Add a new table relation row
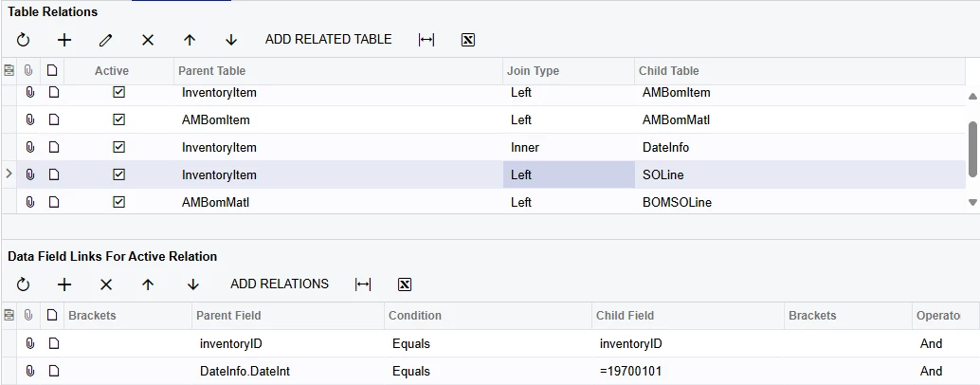Screen dimensions: 980x385 click(64, 40)
